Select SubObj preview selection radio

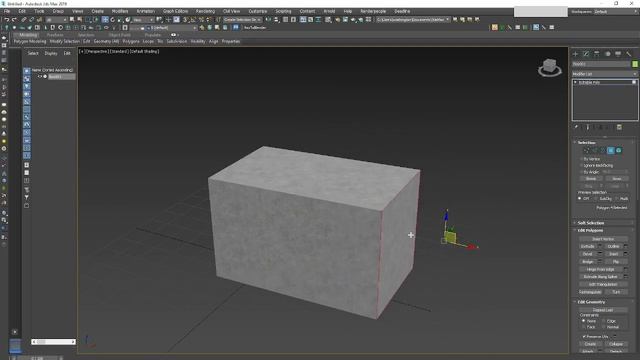pyautogui.click(x=596, y=198)
